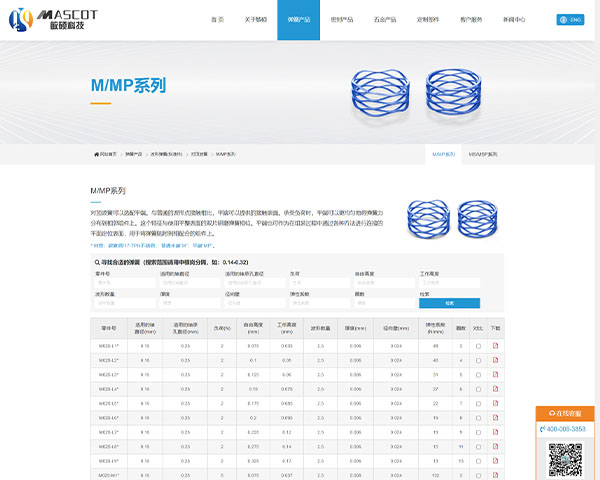Expand the 密封产品 navigation menu
The image size is (600, 480).
[x=343, y=19]
